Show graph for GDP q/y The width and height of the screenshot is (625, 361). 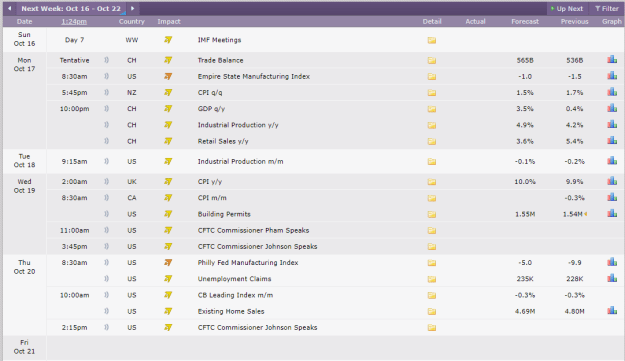click(x=612, y=108)
